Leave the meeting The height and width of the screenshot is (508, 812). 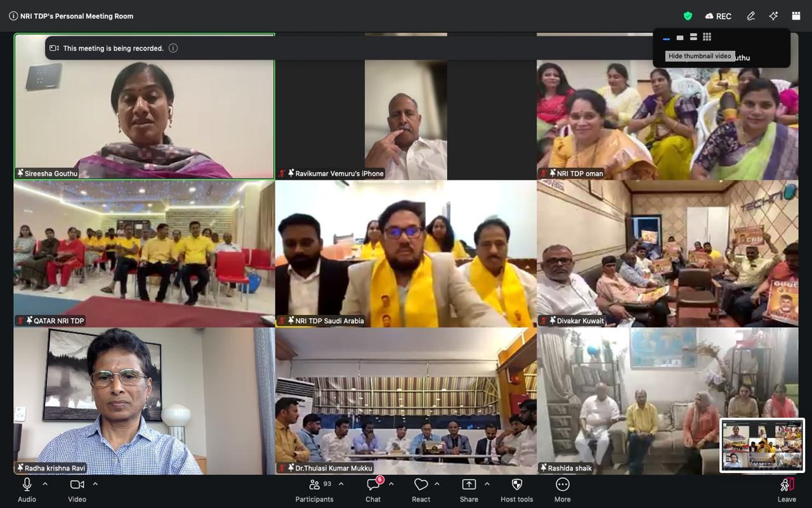click(x=787, y=490)
